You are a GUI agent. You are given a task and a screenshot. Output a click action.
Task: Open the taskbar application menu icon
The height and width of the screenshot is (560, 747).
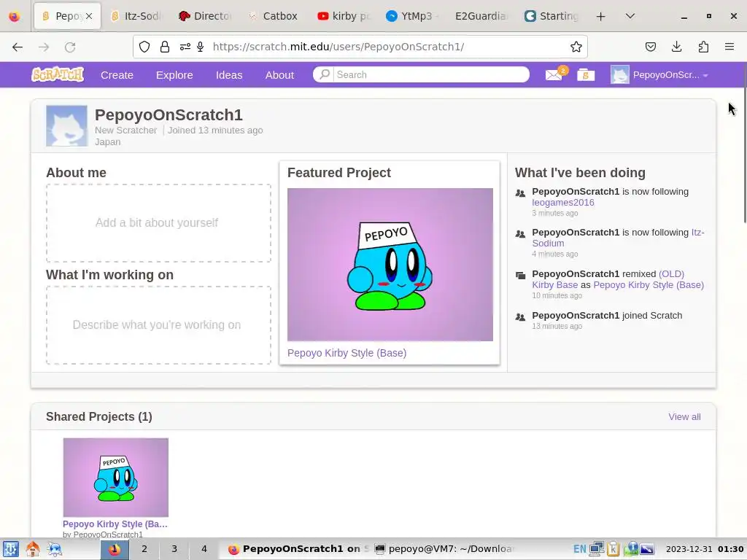pyautogui.click(x=10, y=549)
